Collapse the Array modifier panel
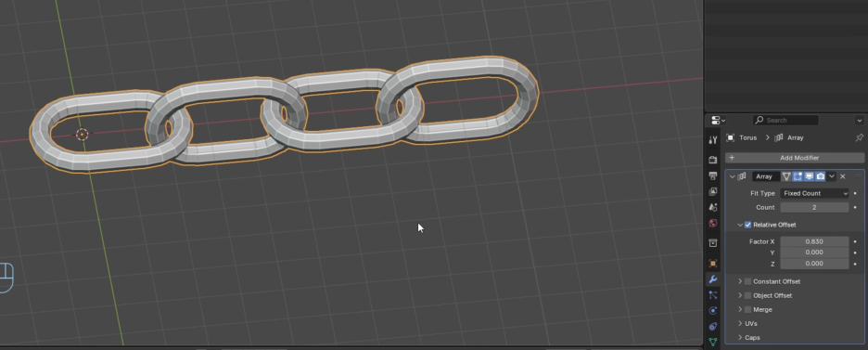This screenshot has height=350, width=868. pos(733,176)
